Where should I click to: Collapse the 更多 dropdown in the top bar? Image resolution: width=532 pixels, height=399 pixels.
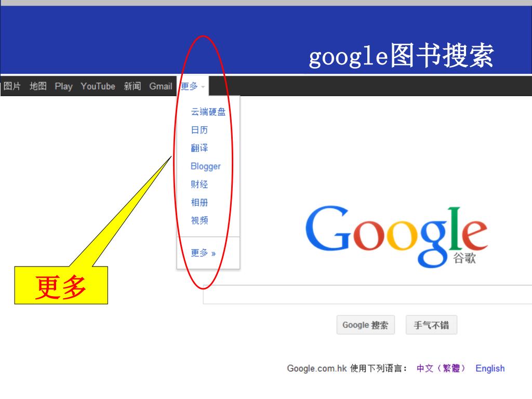[192, 86]
